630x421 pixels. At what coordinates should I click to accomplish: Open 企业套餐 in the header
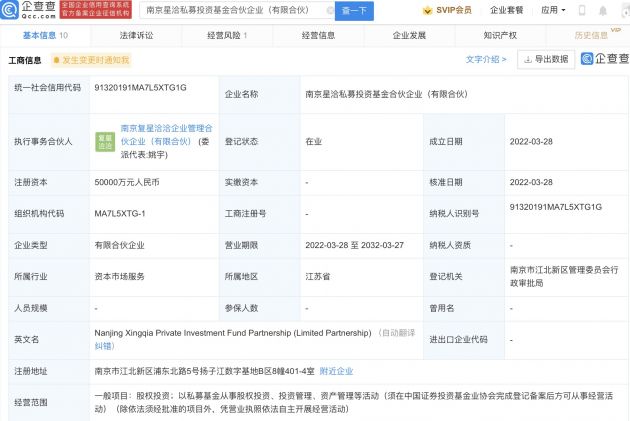click(507, 10)
